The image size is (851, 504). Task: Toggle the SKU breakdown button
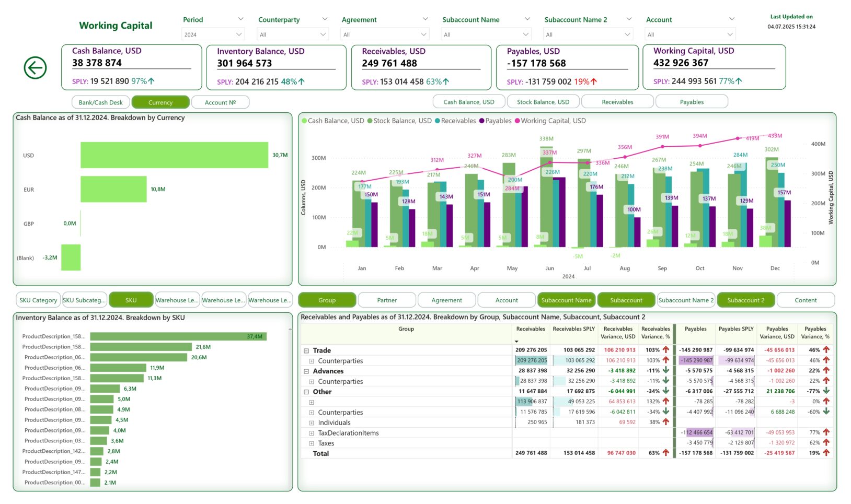pyautogui.click(x=131, y=300)
